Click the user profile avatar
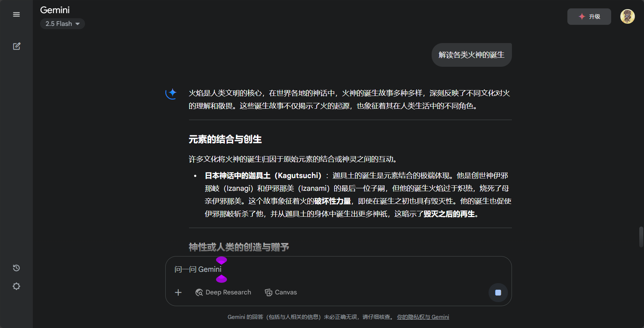The height and width of the screenshot is (328, 644). 627,16
